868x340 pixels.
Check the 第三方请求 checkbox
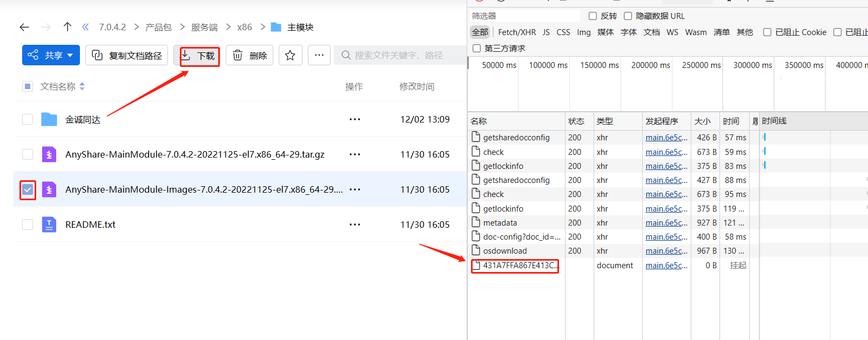click(476, 49)
